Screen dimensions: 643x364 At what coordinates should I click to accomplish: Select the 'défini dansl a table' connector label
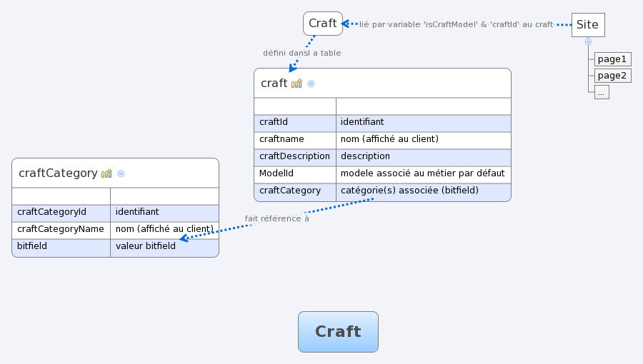(301, 53)
